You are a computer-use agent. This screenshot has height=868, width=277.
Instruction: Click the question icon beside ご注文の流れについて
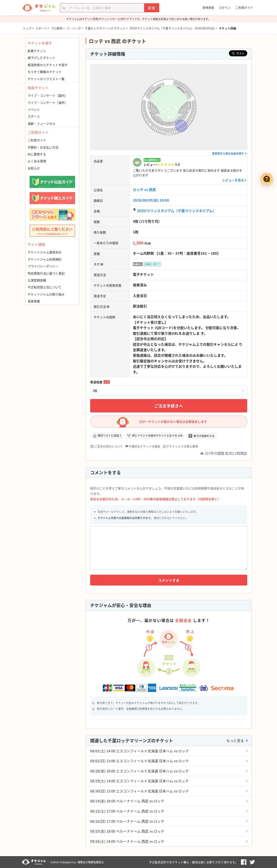(x=92, y=447)
